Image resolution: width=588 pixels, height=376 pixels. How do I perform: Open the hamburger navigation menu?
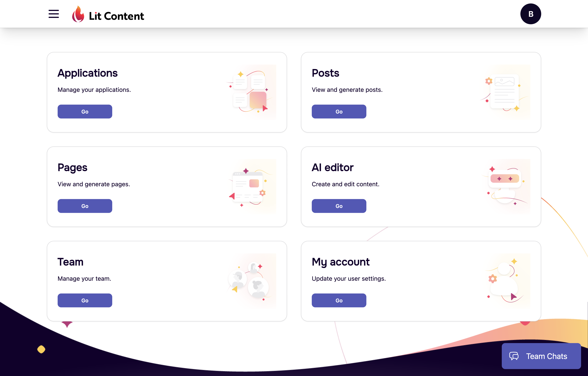(53, 14)
